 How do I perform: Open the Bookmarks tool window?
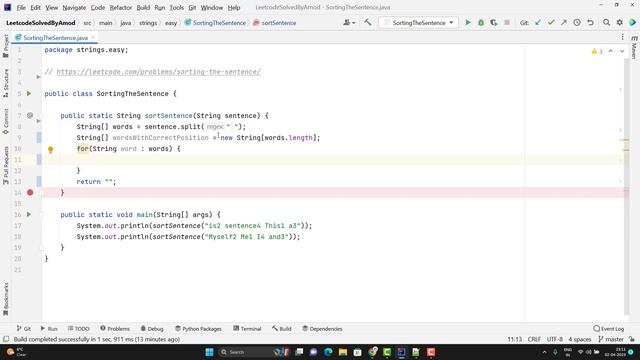[6, 299]
